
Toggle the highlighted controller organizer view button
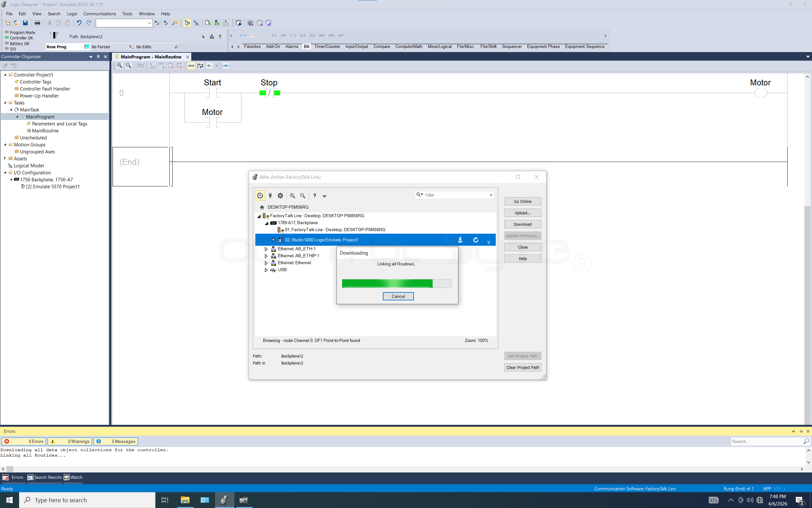(x=187, y=23)
